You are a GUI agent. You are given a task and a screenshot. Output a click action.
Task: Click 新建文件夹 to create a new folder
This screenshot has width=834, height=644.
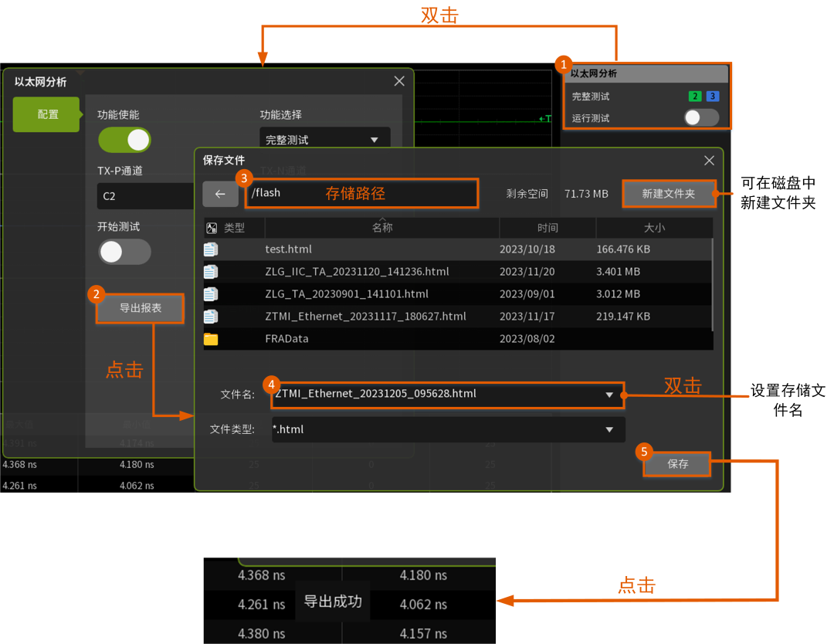[669, 194]
